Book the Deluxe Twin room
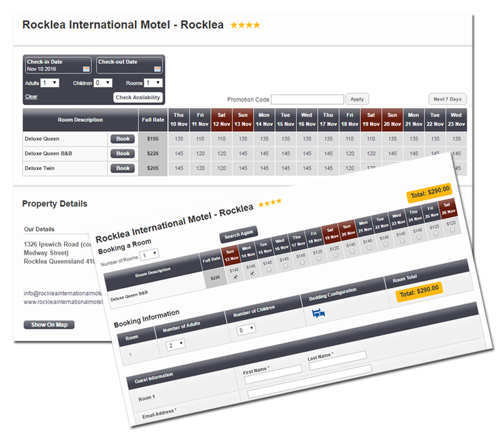 pos(123,168)
